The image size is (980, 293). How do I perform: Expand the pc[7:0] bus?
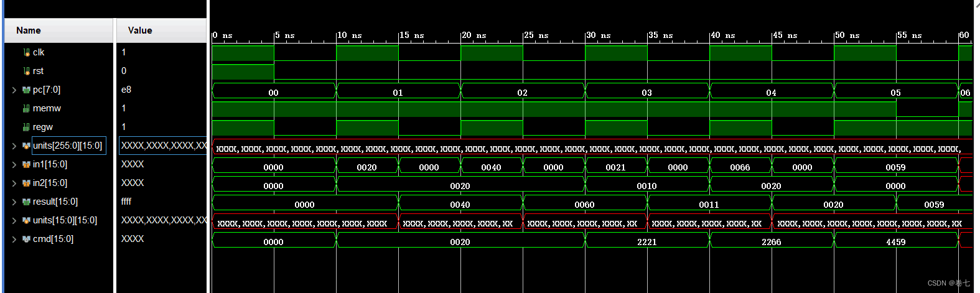point(14,90)
